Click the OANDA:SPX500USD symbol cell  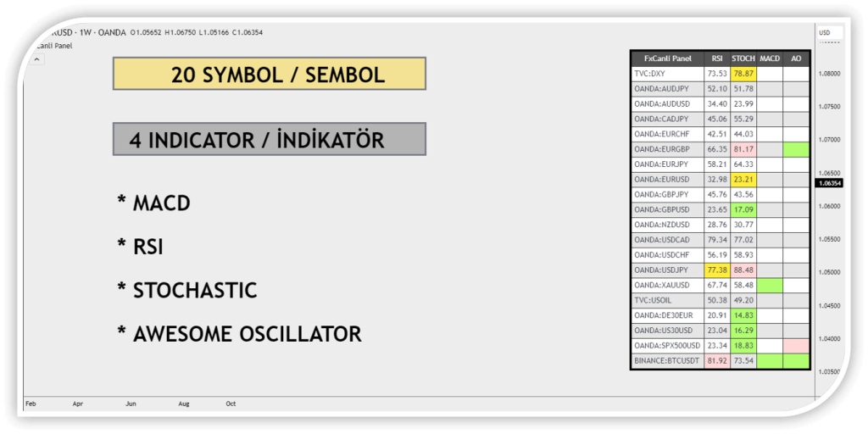pyautogui.click(x=668, y=346)
